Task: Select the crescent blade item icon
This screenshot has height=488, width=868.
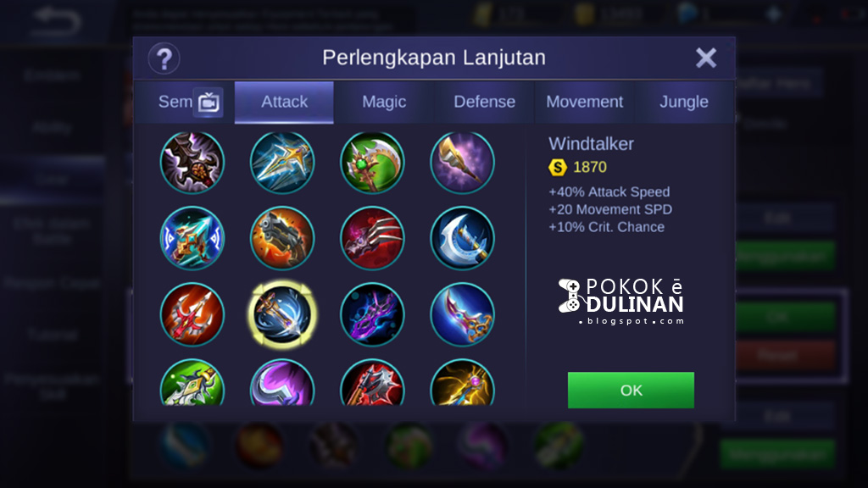Action: point(462,238)
